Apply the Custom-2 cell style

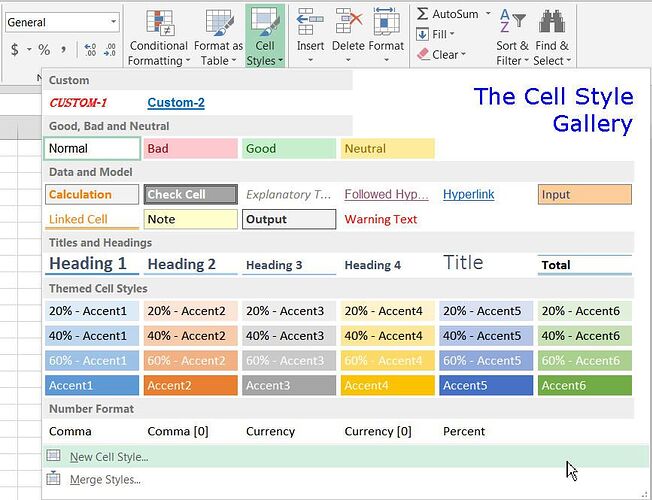[176, 103]
